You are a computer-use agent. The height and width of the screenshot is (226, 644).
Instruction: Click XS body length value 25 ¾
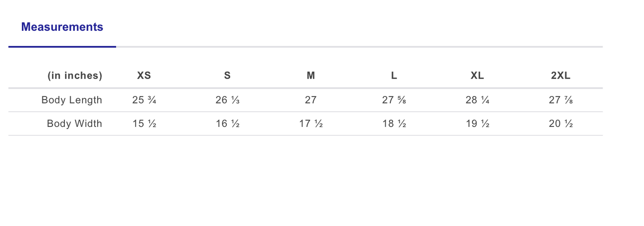(x=144, y=100)
